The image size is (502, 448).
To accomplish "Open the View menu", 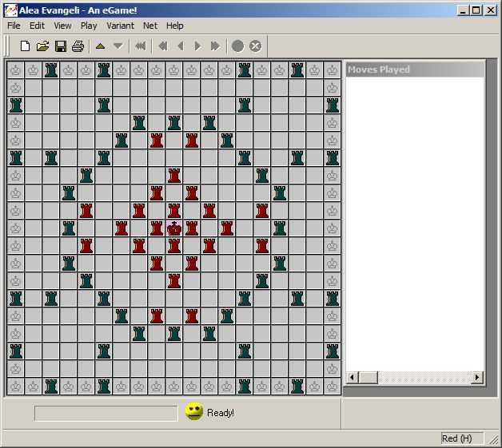I will point(62,26).
